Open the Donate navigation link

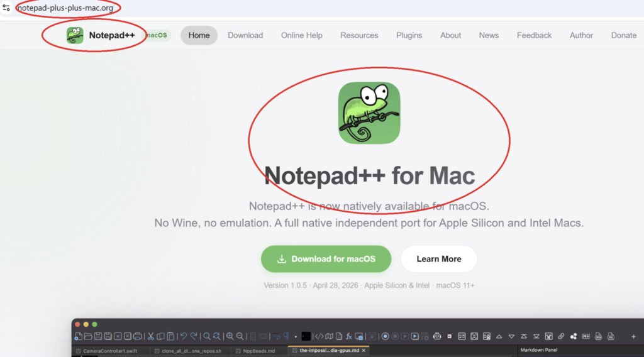point(623,35)
